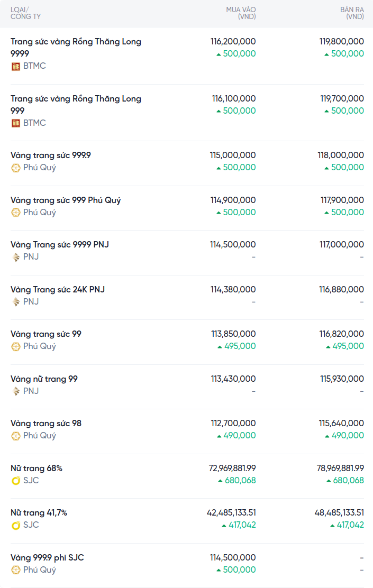Screen dimensions: 373x588
Task: Click Phú Quý icon under Vàng 999.9 phi SJC
Action: pos(16,570)
